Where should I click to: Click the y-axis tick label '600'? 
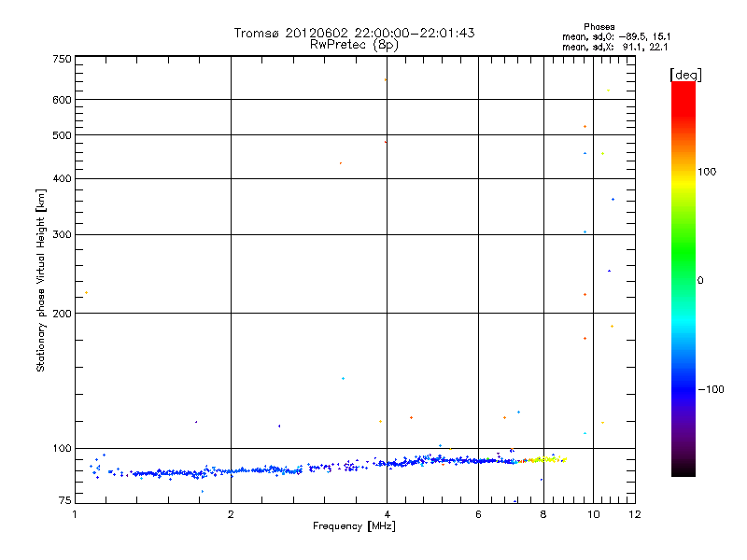[x=62, y=100]
